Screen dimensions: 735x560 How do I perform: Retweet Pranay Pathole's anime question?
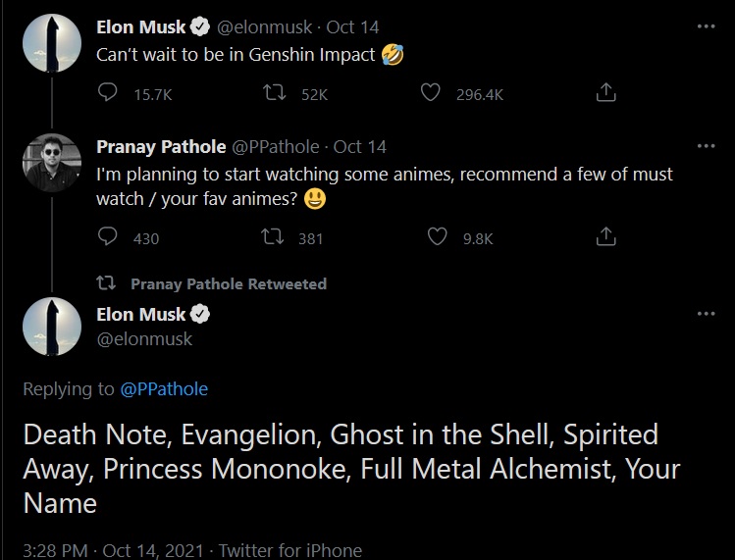tap(276, 237)
